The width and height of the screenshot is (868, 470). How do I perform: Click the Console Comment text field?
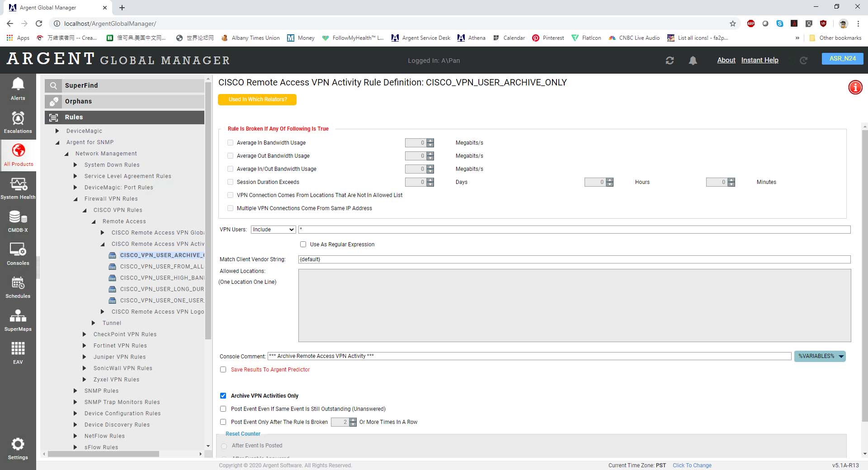(x=529, y=357)
